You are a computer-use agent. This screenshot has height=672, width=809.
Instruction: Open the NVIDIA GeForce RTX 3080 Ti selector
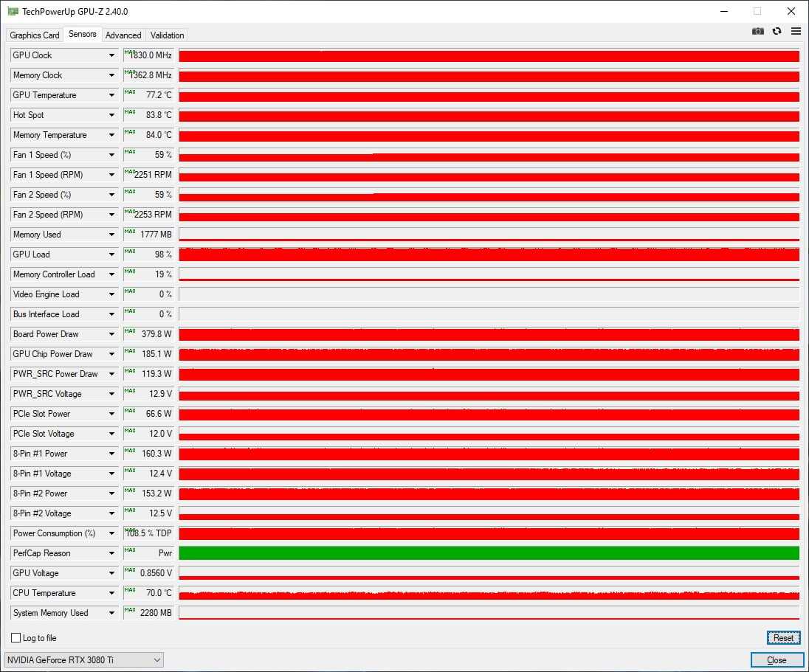[x=84, y=659]
